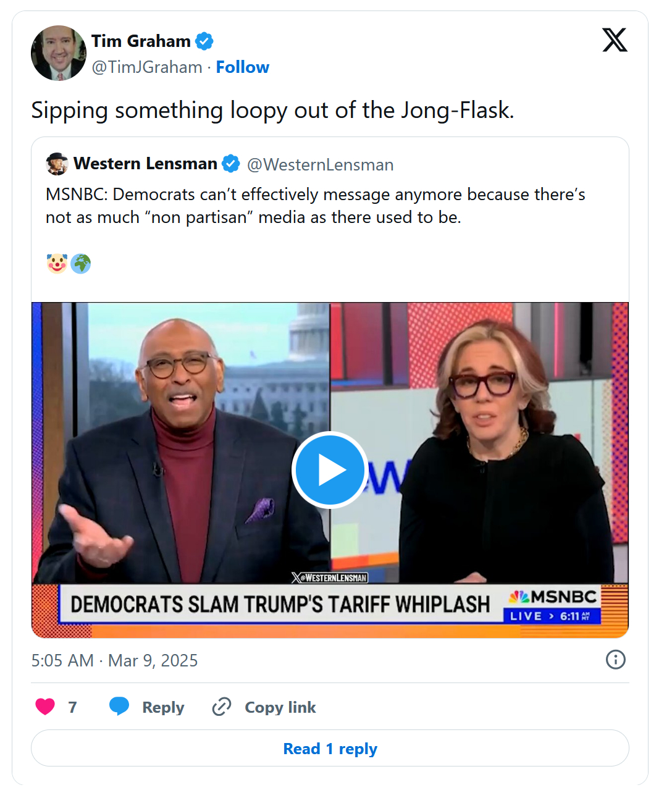Click the @WesternLensman handle

coord(320,164)
